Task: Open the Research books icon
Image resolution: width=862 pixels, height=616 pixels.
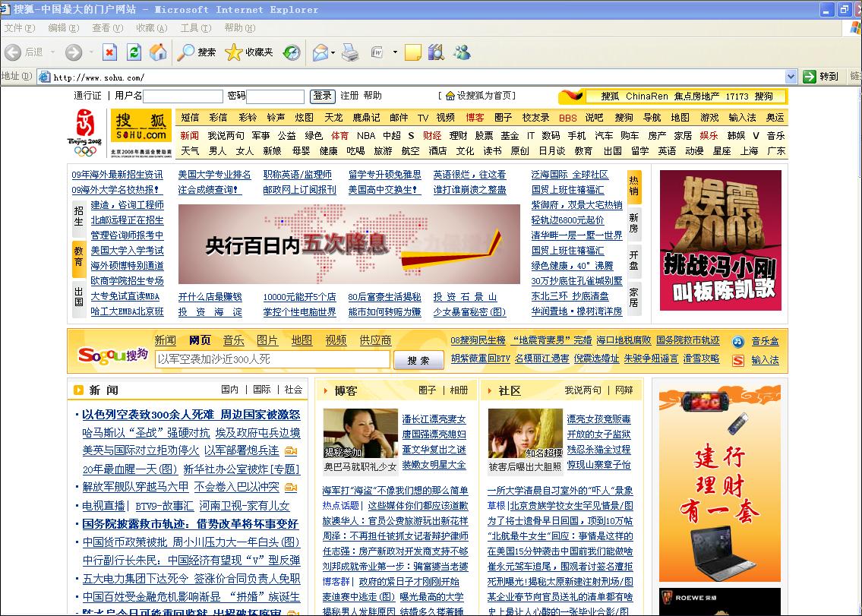Action: [x=436, y=52]
